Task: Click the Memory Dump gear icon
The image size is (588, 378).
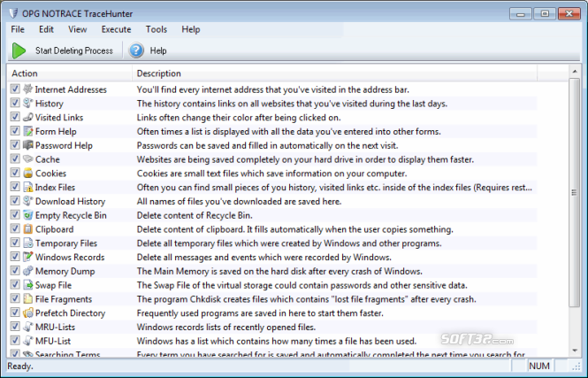Action: [28, 271]
